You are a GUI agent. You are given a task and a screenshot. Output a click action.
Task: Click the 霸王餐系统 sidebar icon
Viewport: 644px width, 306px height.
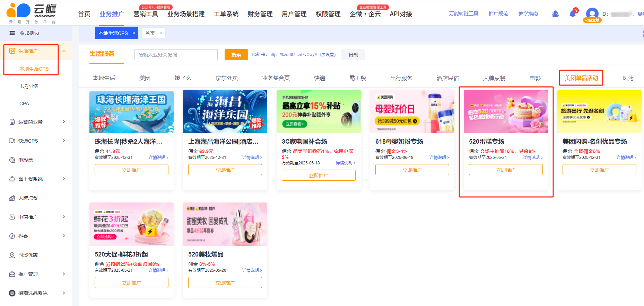12,179
